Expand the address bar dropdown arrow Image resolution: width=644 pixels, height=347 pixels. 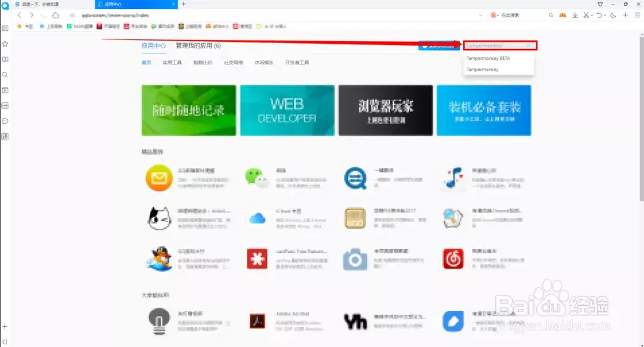pyautogui.click(x=480, y=15)
